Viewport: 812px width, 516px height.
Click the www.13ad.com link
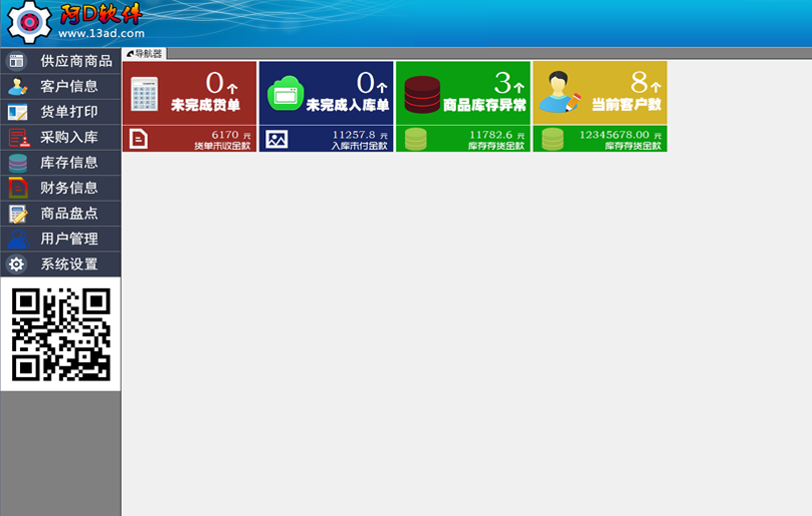[102, 33]
